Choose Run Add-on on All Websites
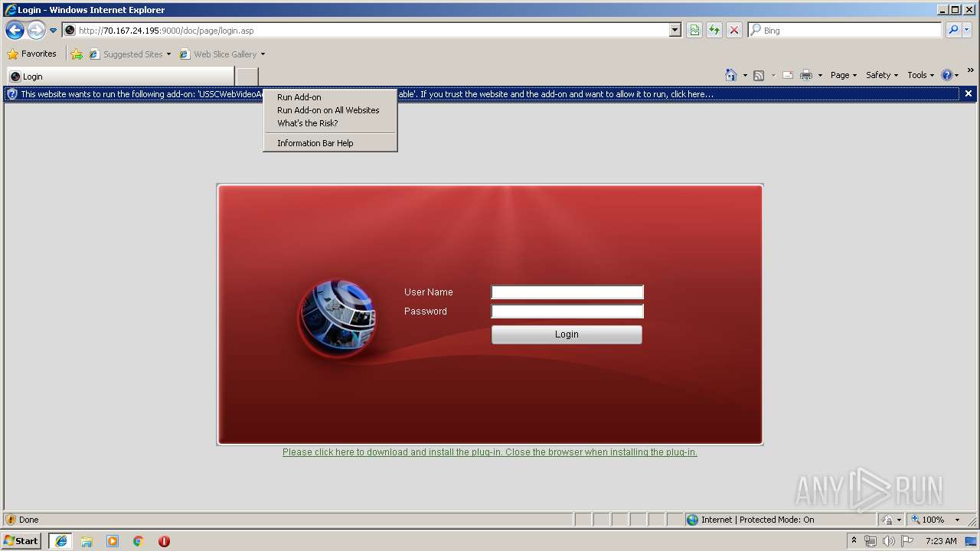The height and width of the screenshot is (551, 980). tap(330, 110)
